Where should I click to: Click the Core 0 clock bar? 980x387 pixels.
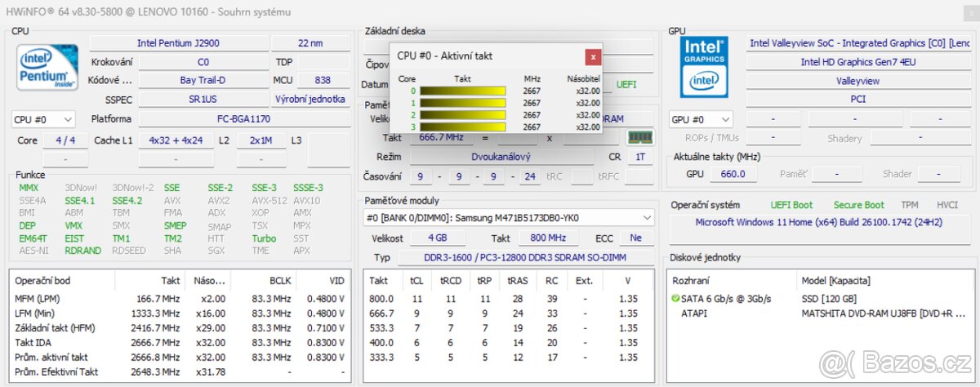[x=463, y=91]
